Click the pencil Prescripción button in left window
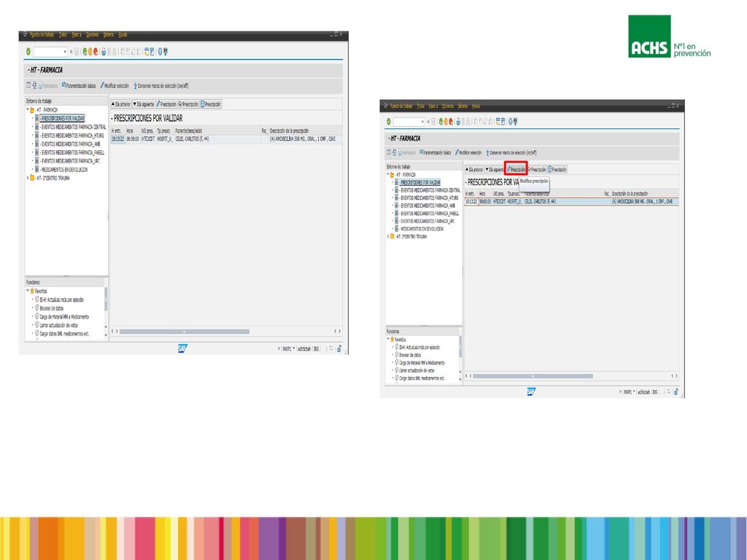Viewport: 747px width, 560px height. point(166,104)
